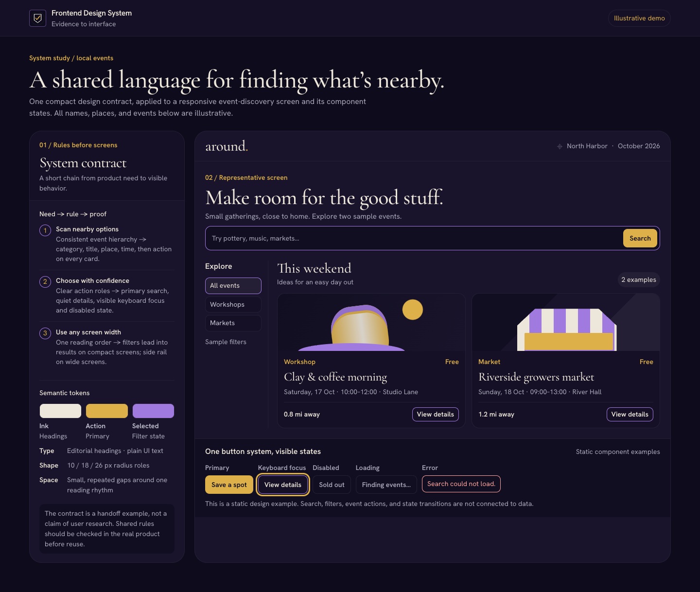Click the Action gold color swatch

pyautogui.click(x=107, y=411)
